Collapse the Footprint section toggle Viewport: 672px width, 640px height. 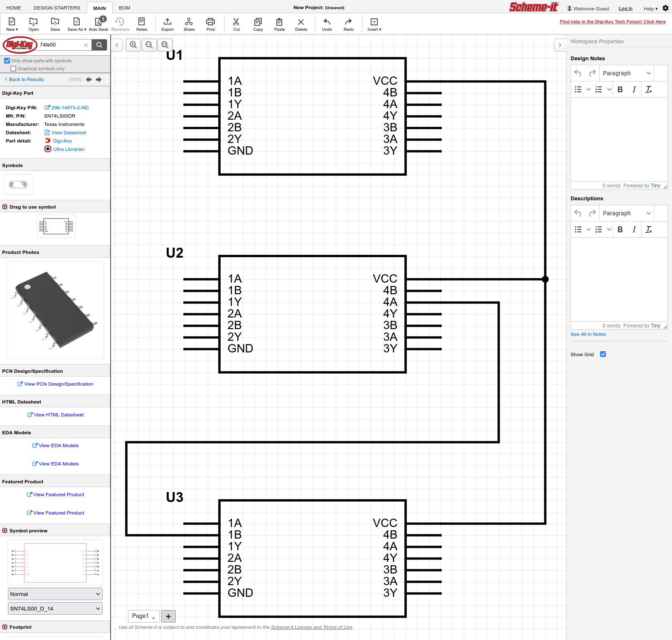pyautogui.click(x=5, y=627)
